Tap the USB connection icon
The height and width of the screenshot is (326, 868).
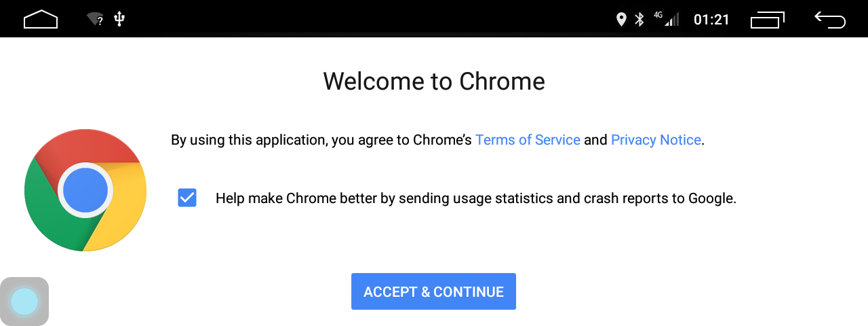[x=119, y=19]
